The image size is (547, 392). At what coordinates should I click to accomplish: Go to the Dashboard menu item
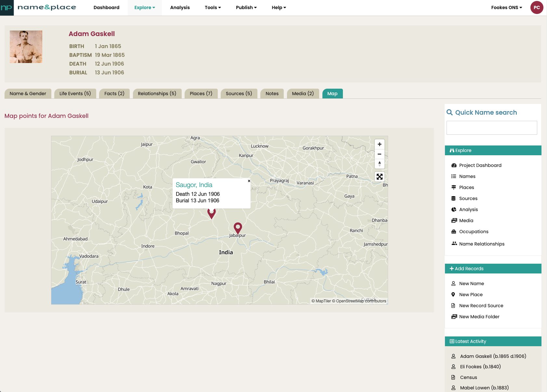(106, 7)
